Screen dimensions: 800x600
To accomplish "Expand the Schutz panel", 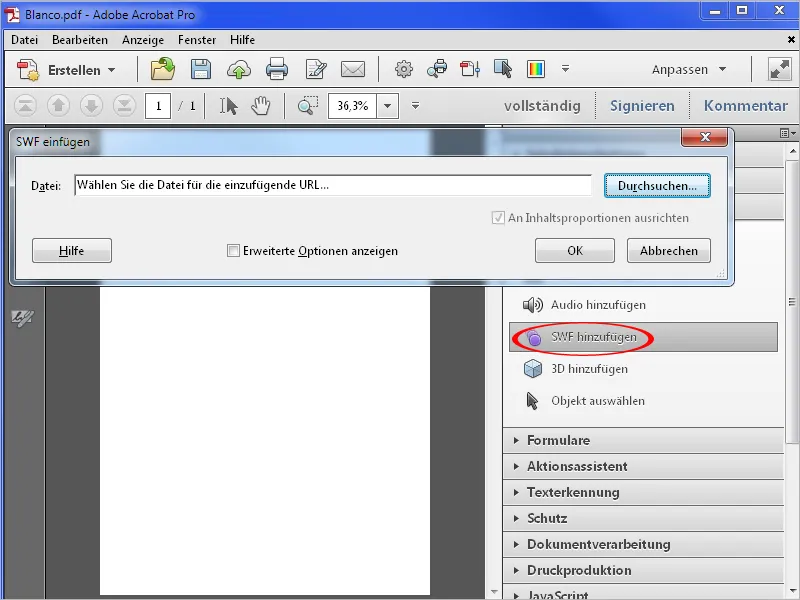I will (x=643, y=518).
